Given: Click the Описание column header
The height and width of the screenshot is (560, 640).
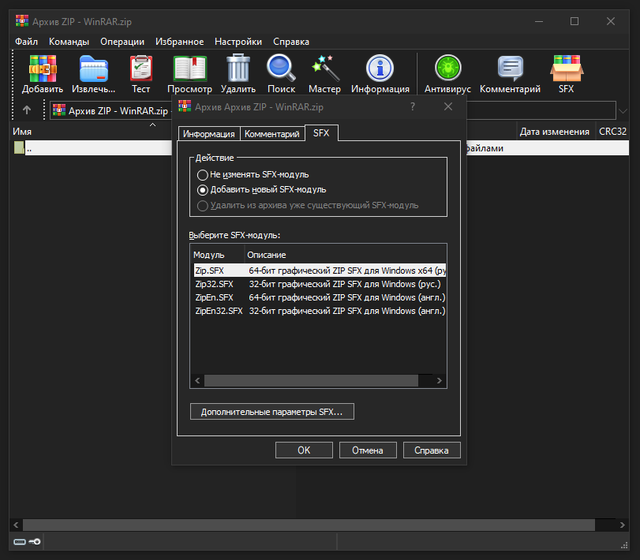Looking at the screenshot, I should 345,255.
